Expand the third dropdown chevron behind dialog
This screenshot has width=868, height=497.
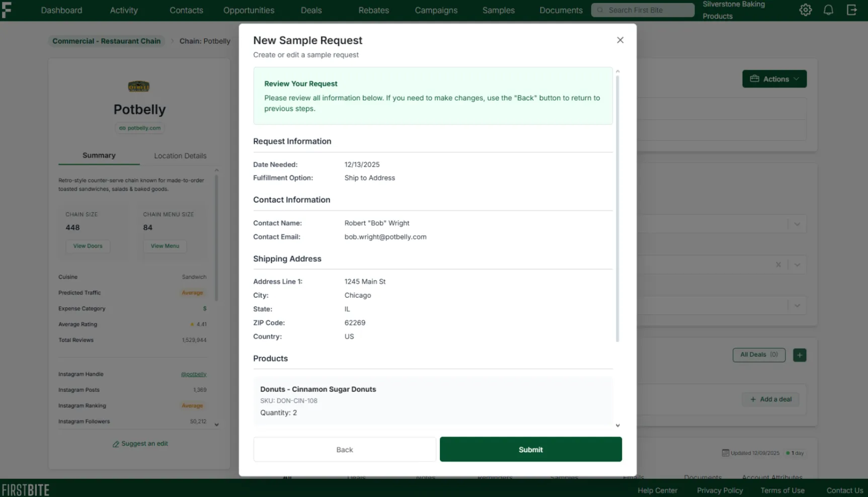point(797,305)
